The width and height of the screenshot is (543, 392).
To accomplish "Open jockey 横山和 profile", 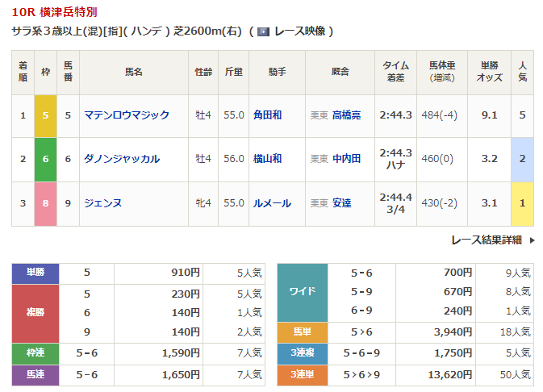I will click(x=267, y=159).
